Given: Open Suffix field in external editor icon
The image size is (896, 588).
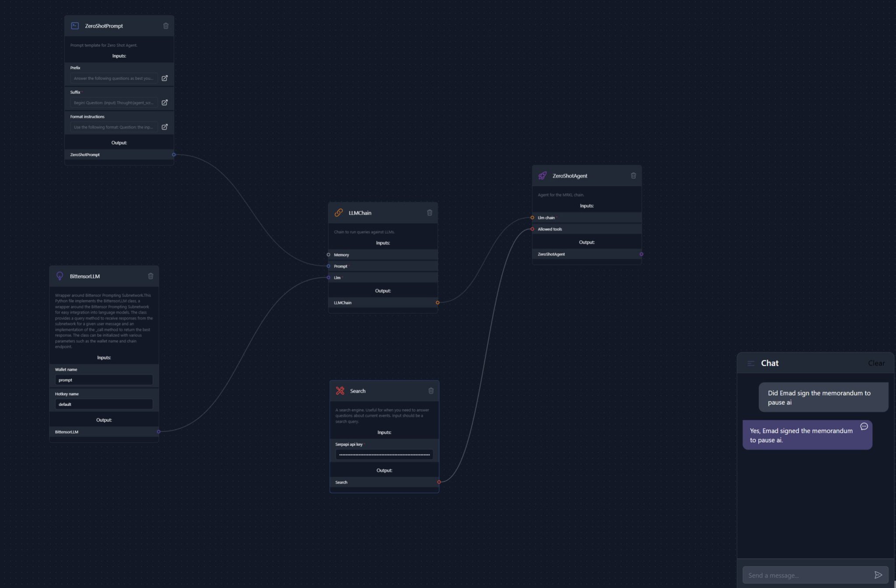Looking at the screenshot, I should coord(164,102).
